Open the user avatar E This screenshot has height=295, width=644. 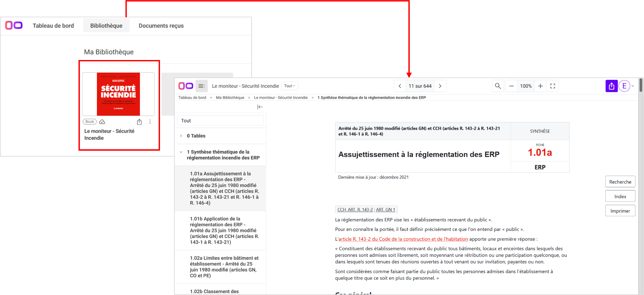pyautogui.click(x=625, y=86)
